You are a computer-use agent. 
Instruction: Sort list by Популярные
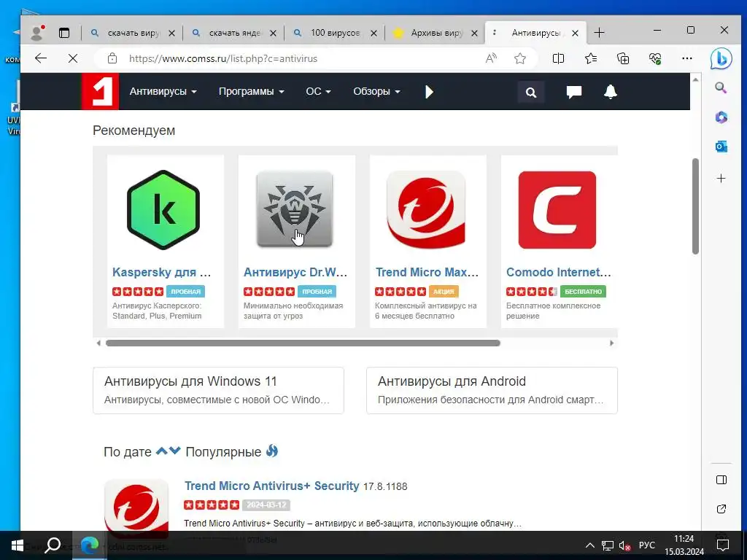coord(223,451)
